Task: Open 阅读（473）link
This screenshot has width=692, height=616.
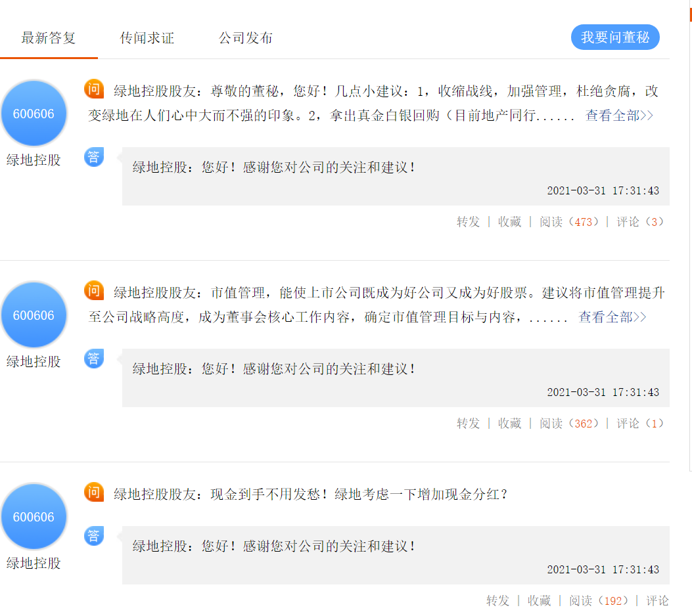Action: pos(569,222)
